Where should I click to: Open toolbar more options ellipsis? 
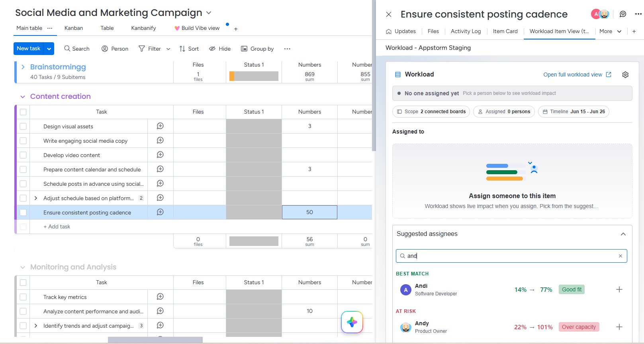[287, 49]
